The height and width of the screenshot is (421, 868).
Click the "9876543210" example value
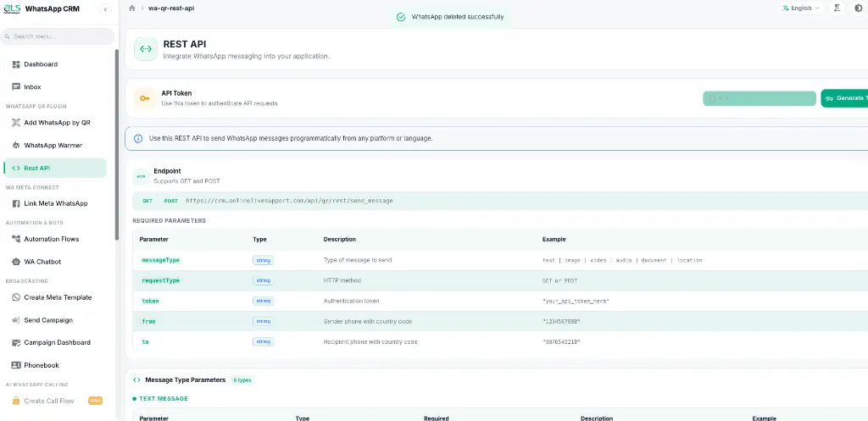click(x=561, y=342)
